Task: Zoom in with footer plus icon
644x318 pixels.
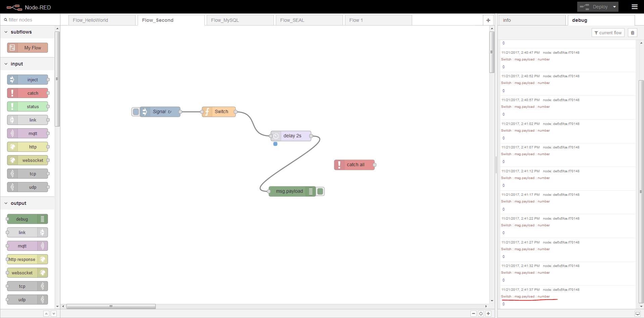Action: (488, 314)
